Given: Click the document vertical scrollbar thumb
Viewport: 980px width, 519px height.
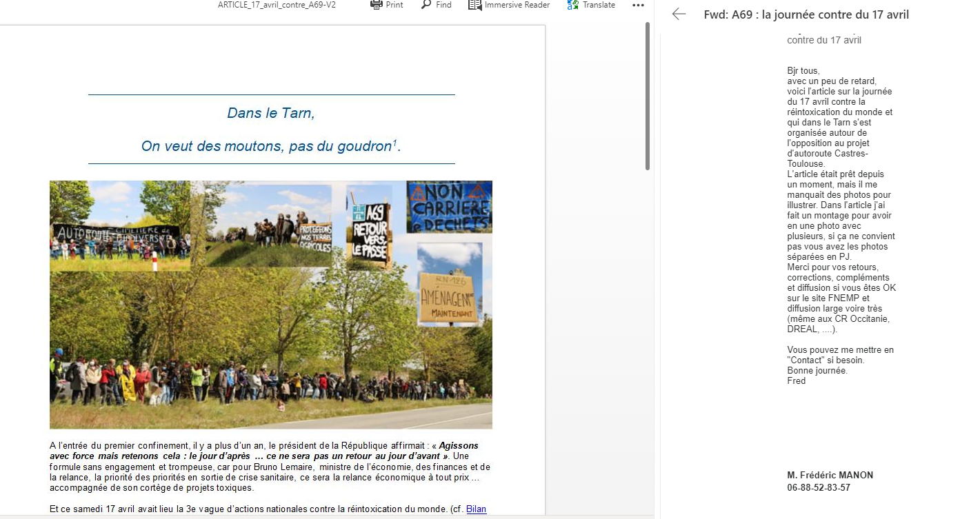Looking at the screenshot, I should 648,96.
